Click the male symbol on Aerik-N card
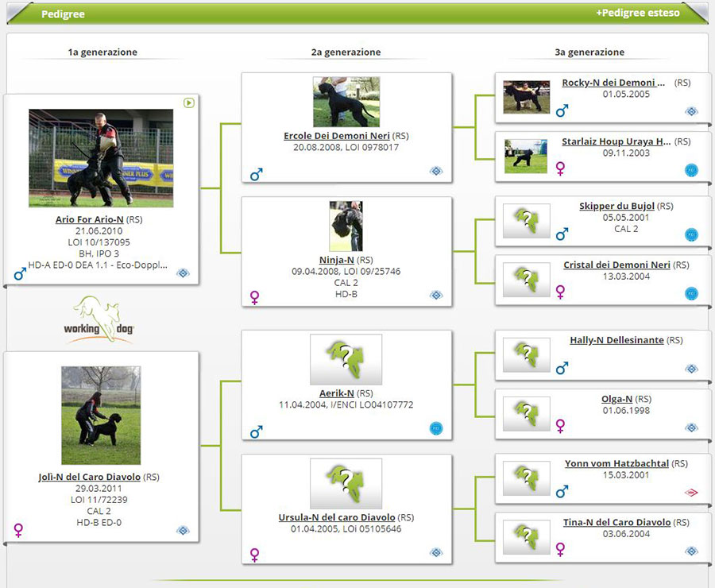 point(257,431)
